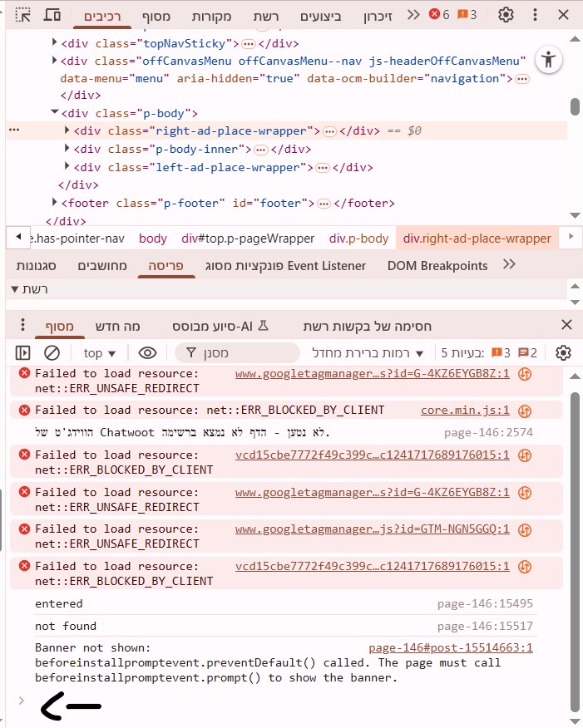
Task: Collapse the p-body div node
Action: tap(55, 113)
